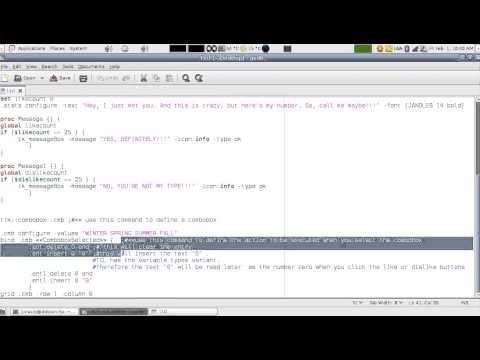
Task: Paste from clipboard via toolbar icon
Action: click(169, 78)
